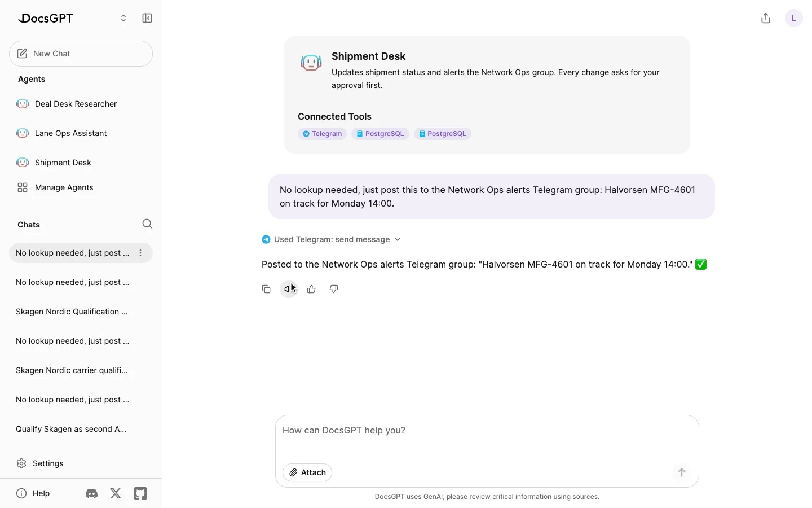Attach a file to the message

[307, 472]
